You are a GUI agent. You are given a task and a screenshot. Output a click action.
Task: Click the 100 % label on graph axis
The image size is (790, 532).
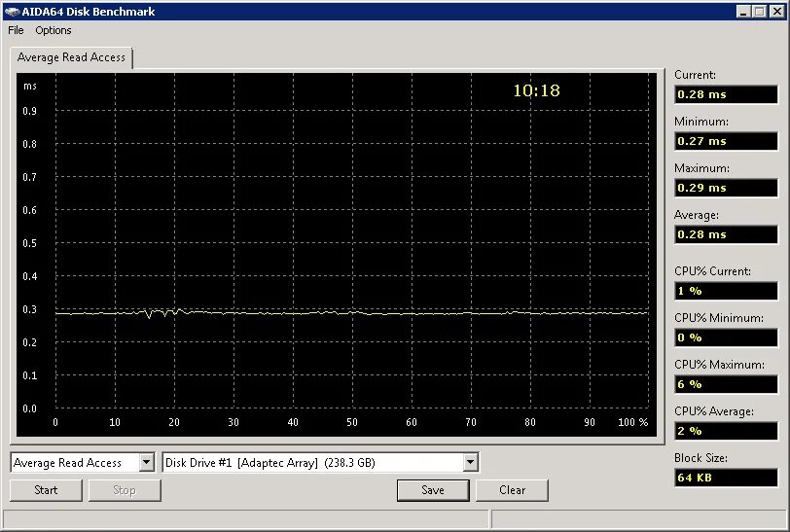(x=632, y=422)
